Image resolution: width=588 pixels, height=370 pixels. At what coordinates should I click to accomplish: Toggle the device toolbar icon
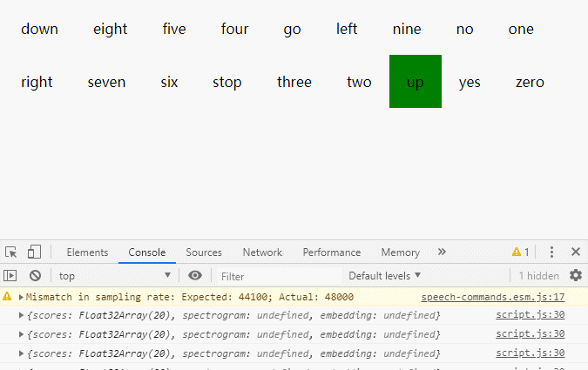click(34, 252)
